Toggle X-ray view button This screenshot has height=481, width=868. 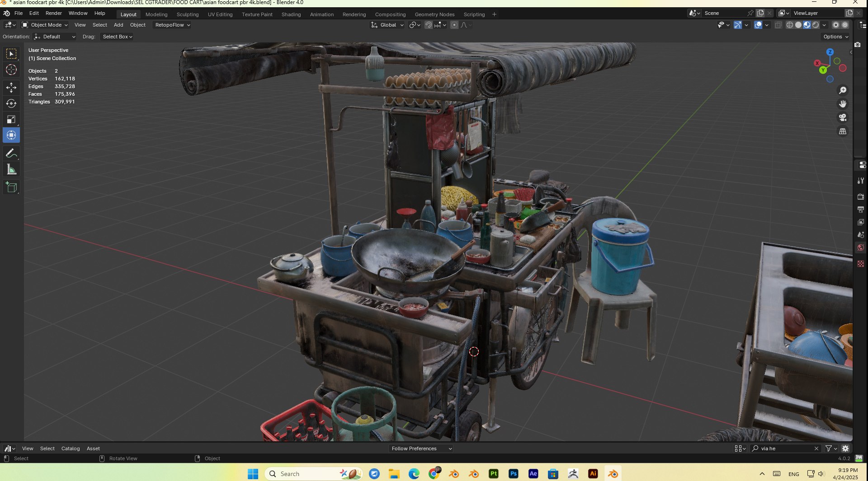tap(778, 25)
